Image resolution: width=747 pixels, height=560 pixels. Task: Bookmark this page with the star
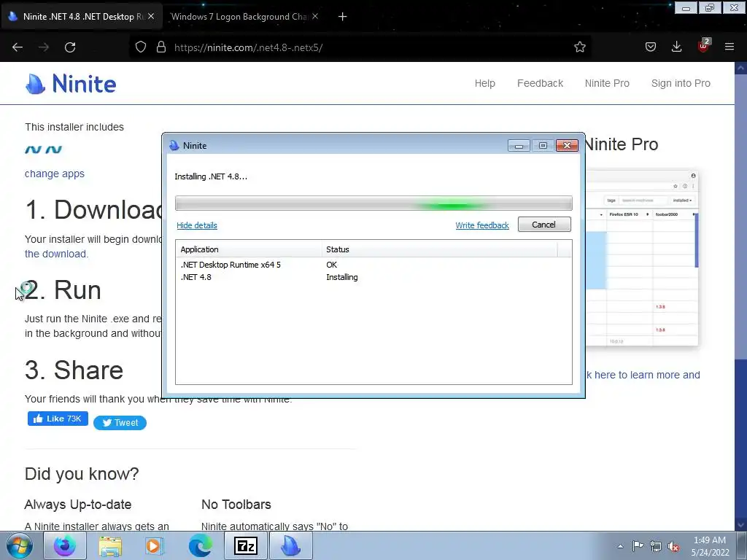coord(580,47)
